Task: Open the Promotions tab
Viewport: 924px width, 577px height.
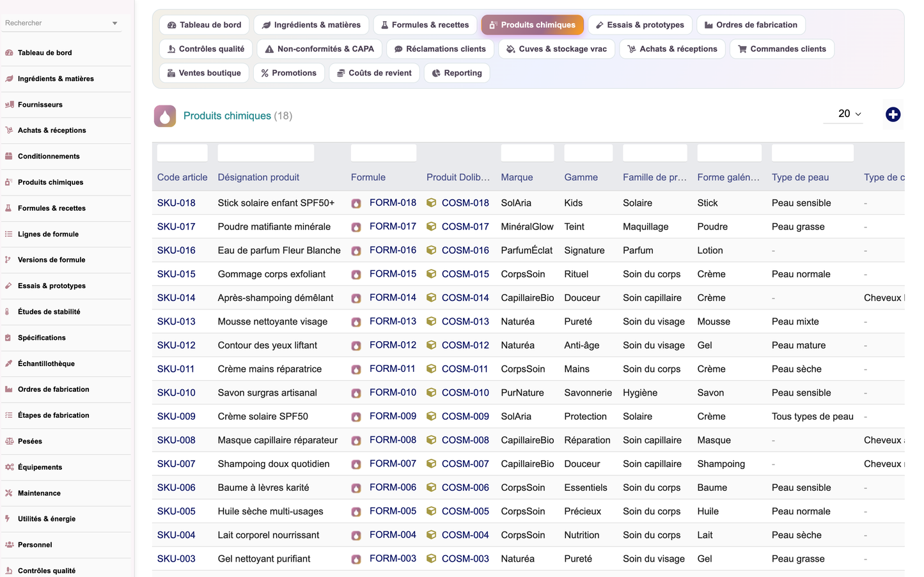Action: tap(289, 73)
